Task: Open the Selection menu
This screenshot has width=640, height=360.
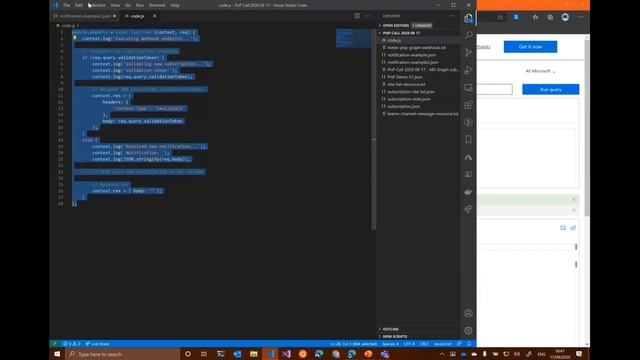Action: (97, 5)
